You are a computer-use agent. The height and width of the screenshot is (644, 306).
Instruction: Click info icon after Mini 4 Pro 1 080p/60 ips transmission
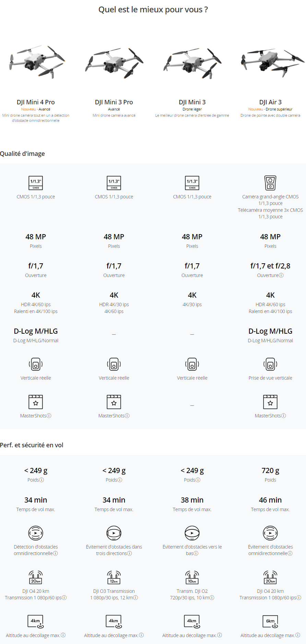(64, 598)
